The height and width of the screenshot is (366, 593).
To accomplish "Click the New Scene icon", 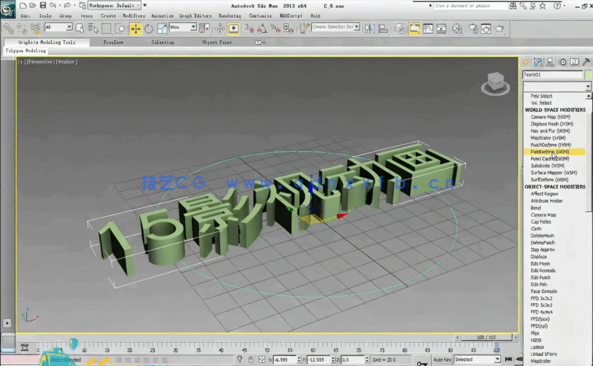I will click(x=23, y=5).
